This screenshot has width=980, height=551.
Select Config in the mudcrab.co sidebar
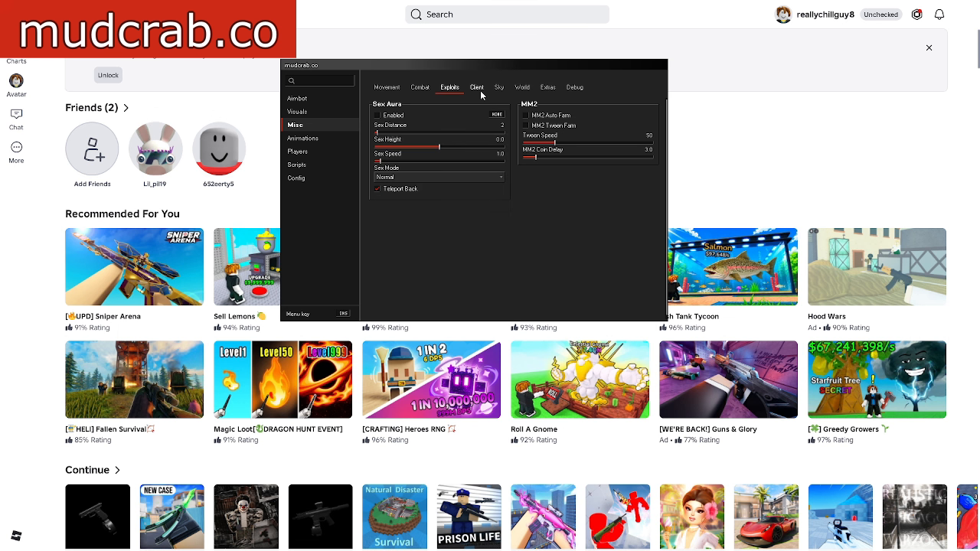[x=296, y=178]
